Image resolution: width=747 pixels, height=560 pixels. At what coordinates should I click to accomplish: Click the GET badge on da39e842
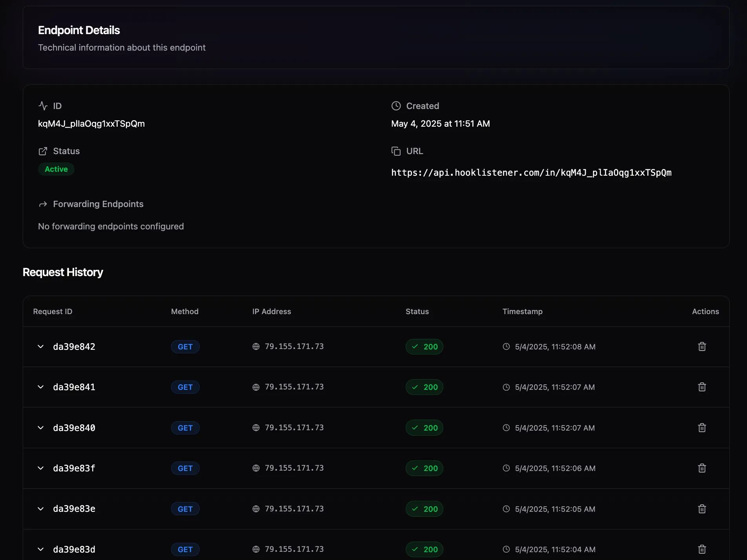pos(185,347)
